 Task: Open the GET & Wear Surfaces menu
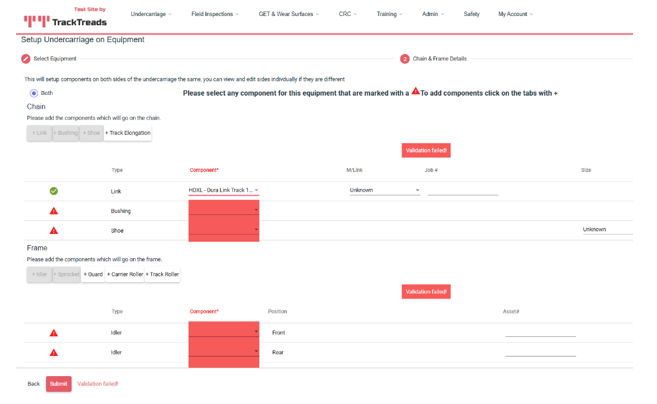click(289, 14)
